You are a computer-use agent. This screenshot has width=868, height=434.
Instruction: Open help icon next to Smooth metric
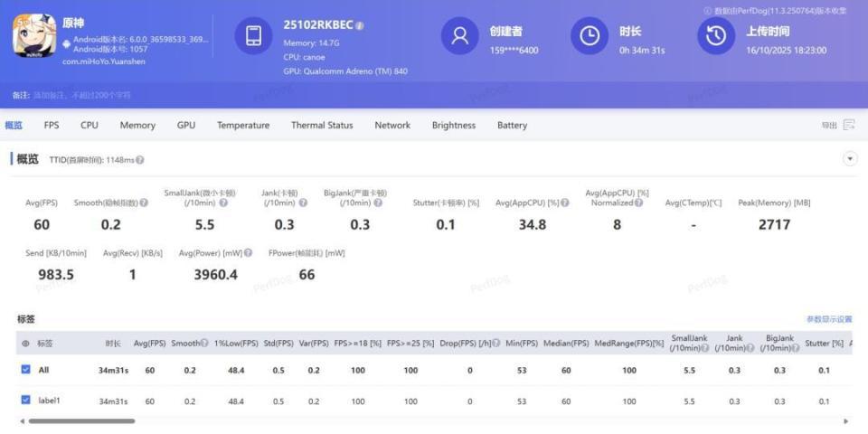144,203
